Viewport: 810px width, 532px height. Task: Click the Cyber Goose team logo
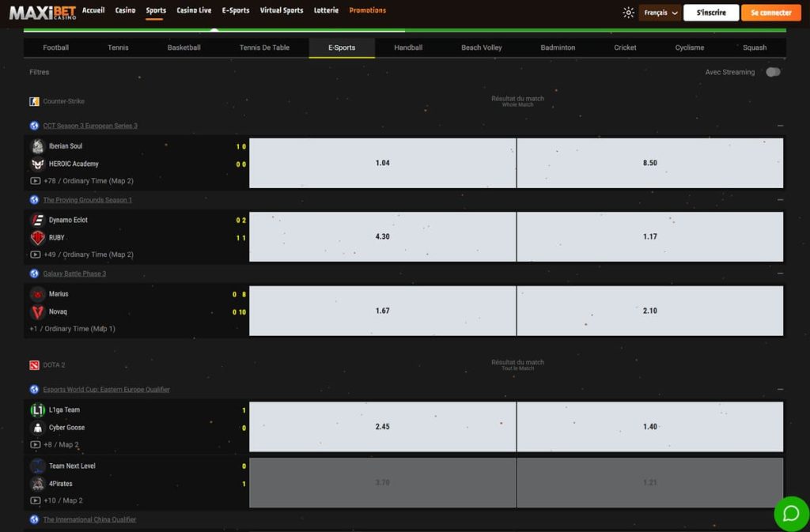[37, 428]
